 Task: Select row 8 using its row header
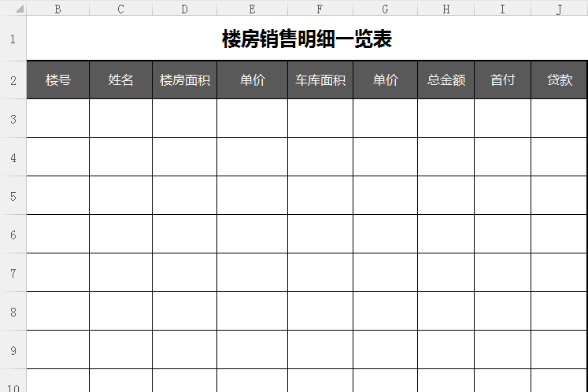[x=13, y=311]
